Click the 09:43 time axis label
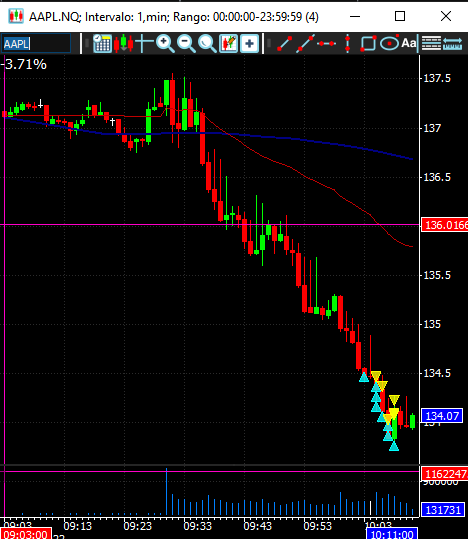The image size is (468, 539). tap(258, 526)
